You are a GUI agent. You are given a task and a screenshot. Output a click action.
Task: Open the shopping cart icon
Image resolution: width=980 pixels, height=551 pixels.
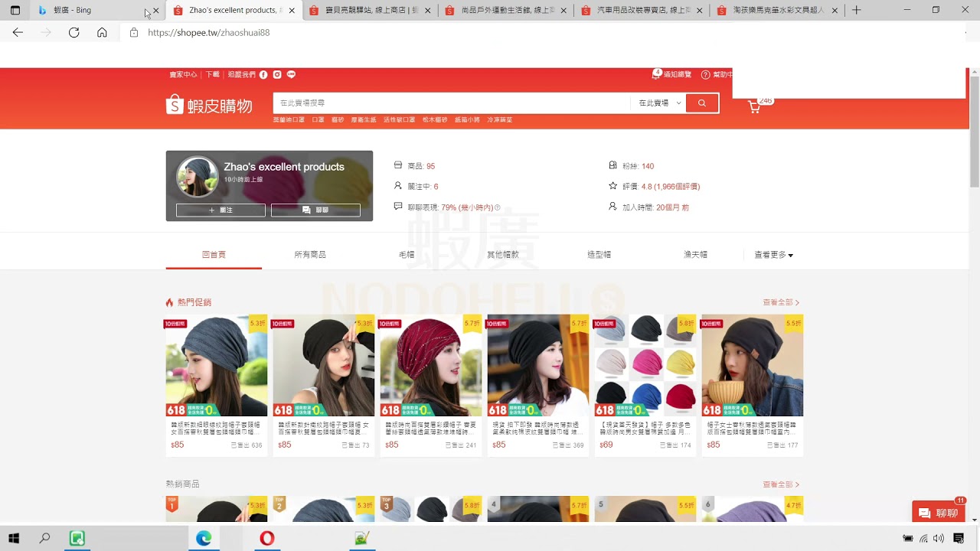pos(754,107)
